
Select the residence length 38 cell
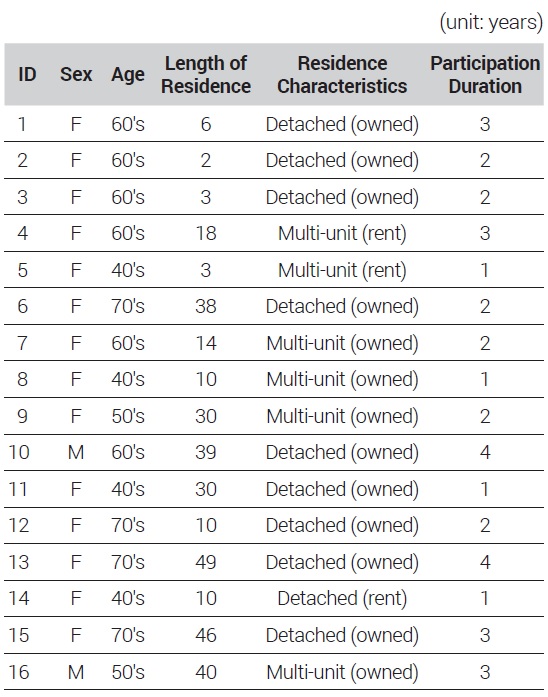(206, 306)
